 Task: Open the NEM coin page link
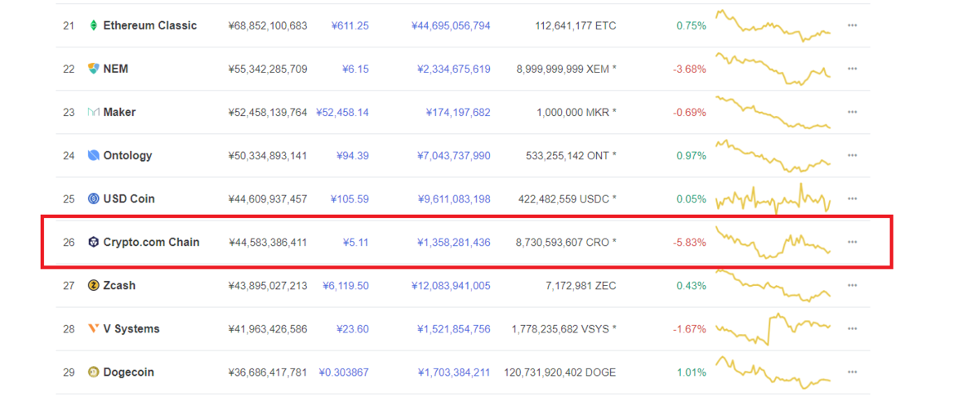click(115, 69)
